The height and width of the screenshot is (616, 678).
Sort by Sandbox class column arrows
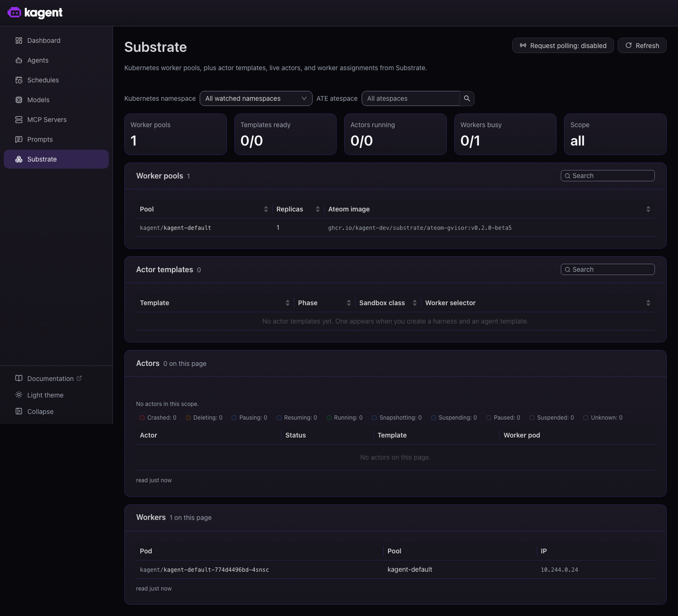coord(415,303)
